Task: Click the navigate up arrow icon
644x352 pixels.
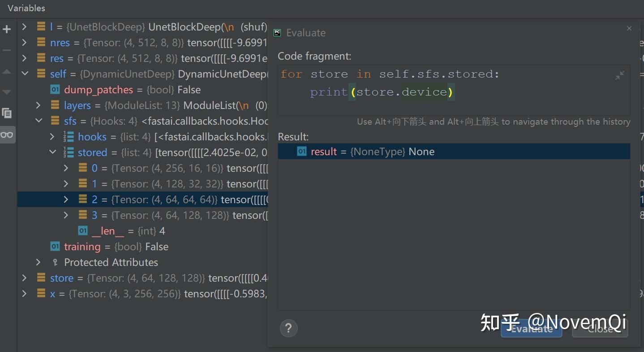Action: (7, 72)
